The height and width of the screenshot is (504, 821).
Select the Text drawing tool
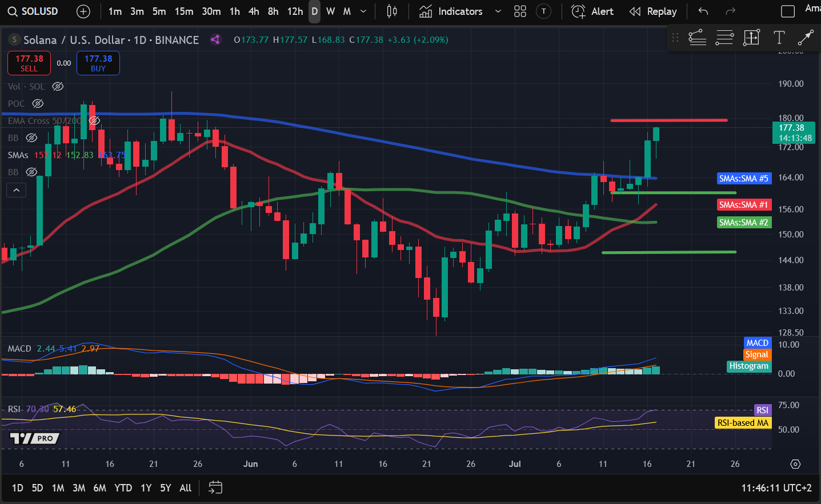point(779,38)
